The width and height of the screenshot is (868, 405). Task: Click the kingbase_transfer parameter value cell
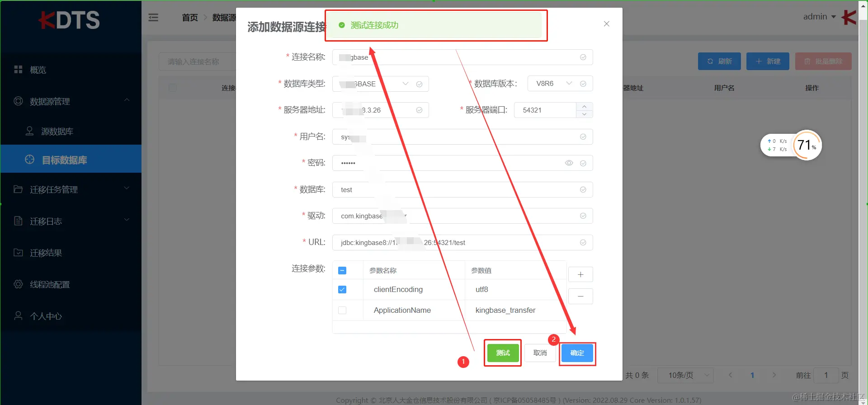515,310
